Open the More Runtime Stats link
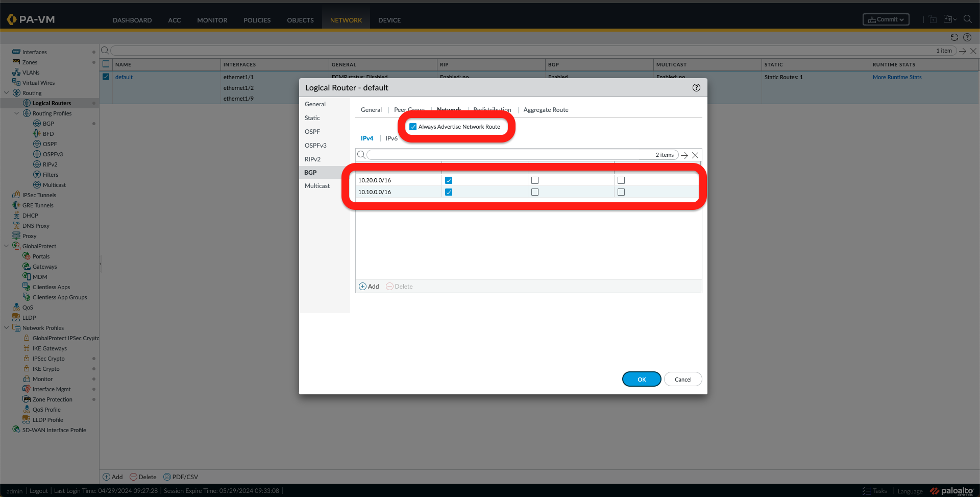Viewport: 980px width, 497px height. pyautogui.click(x=897, y=77)
